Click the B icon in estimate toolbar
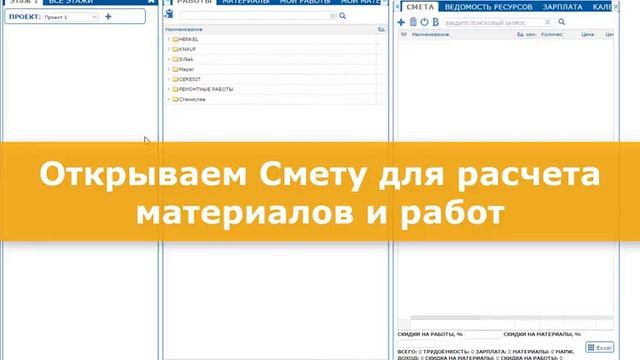Viewport: 640px width, 360px height. (x=436, y=22)
